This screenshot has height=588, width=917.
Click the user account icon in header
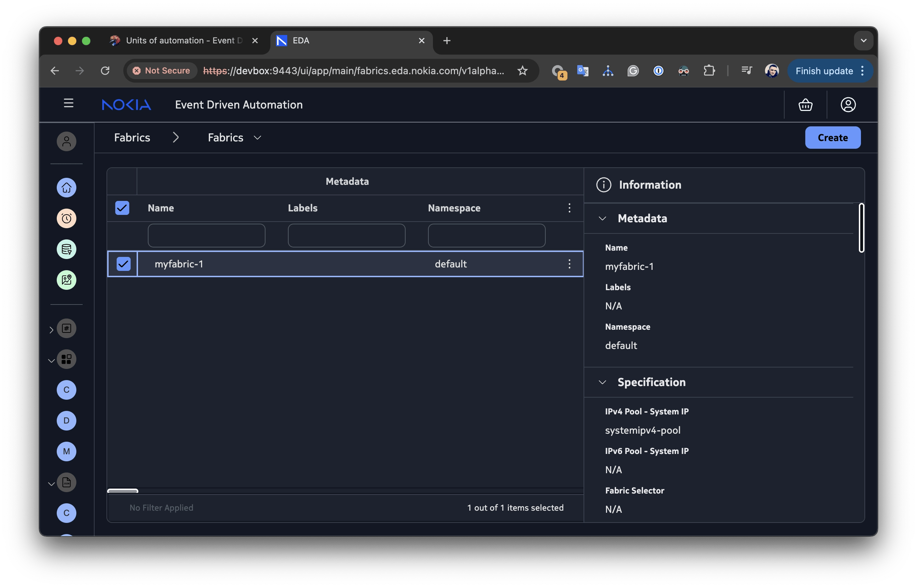tap(848, 105)
